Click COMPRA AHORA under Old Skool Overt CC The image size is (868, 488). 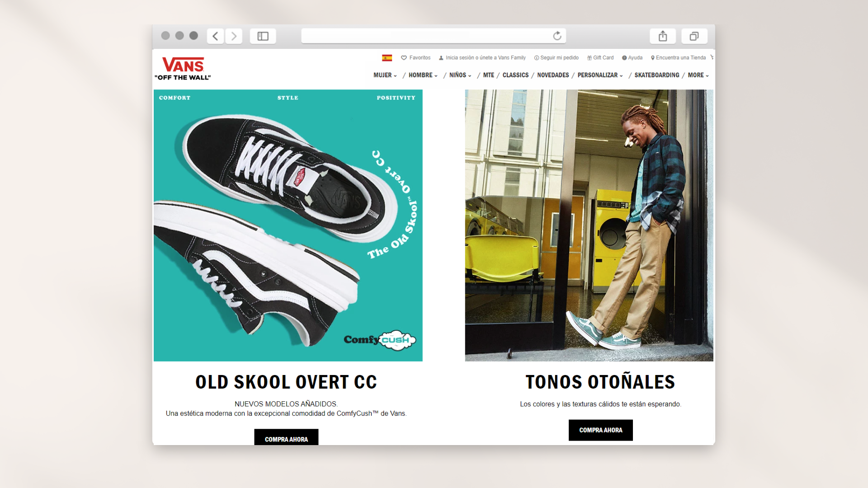pos(286,438)
